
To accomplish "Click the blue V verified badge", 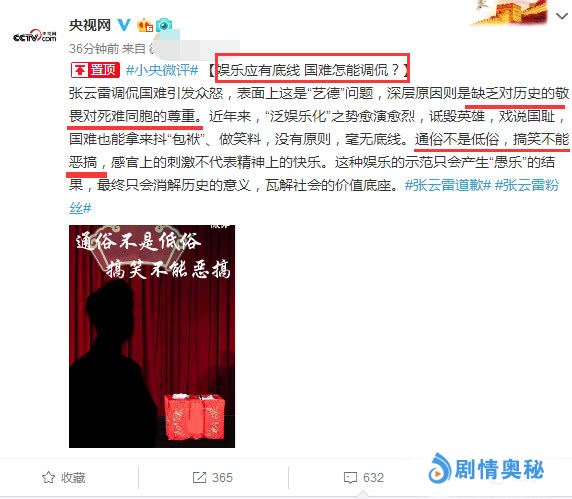I will pos(124,25).
